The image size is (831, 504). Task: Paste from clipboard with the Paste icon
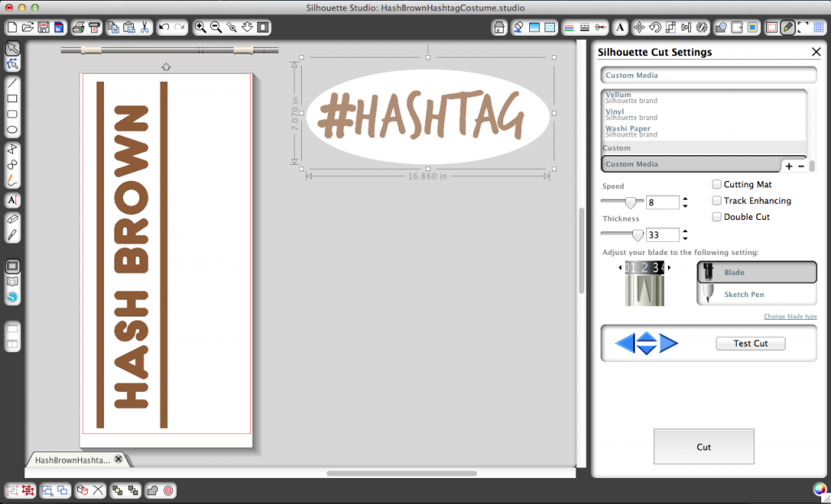pos(129,27)
